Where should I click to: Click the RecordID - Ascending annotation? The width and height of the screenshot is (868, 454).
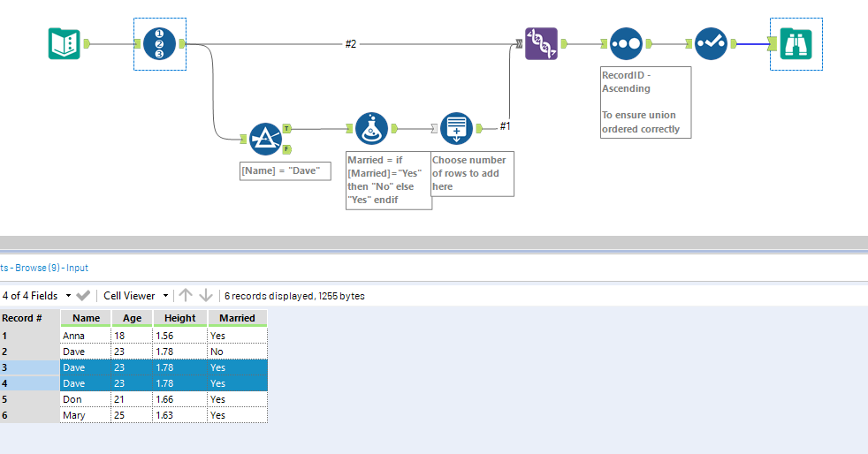click(645, 102)
